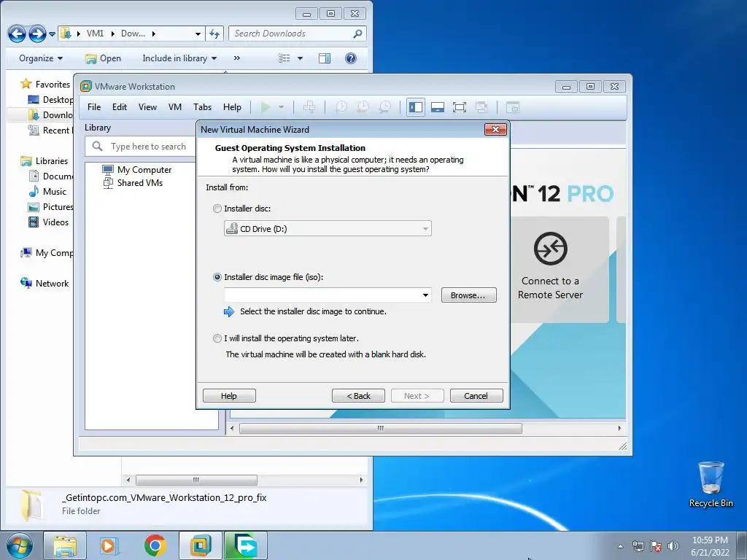747x560 pixels.
Task: Select Shared VMs in VMware Library
Action: [x=139, y=183]
